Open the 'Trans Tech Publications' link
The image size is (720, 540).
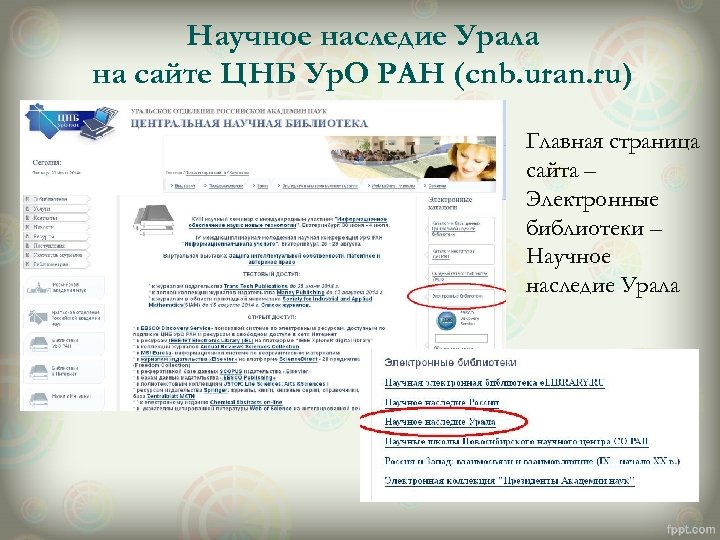point(255,286)
